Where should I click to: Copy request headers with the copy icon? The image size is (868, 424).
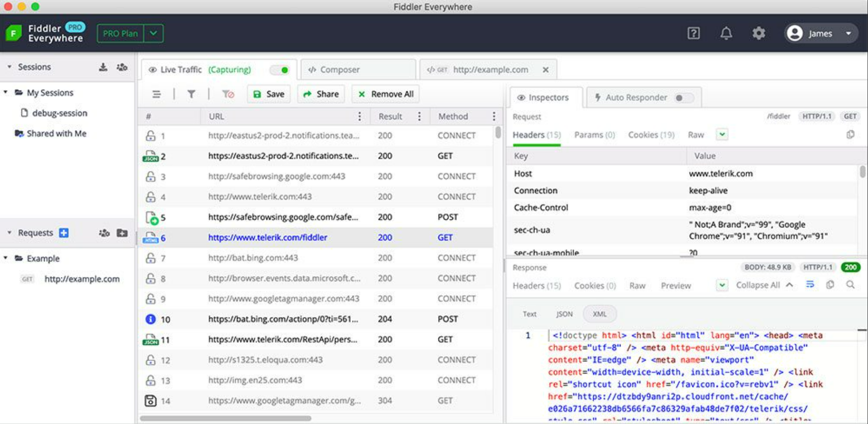(850, 135)
